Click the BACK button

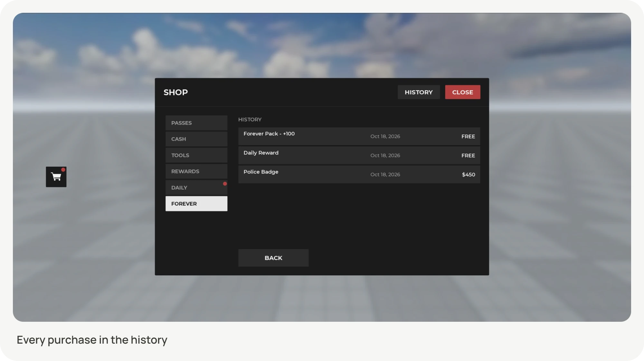pos(273,258)
